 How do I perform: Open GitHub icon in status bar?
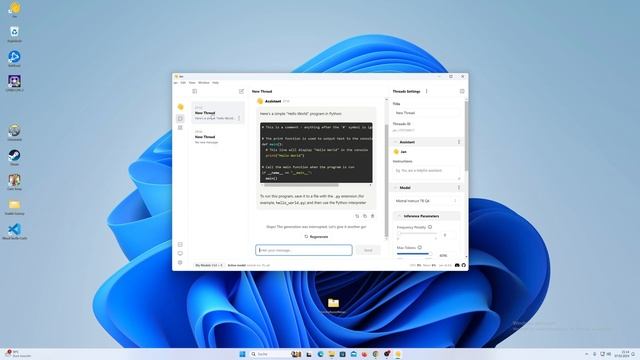click(464, 265)
